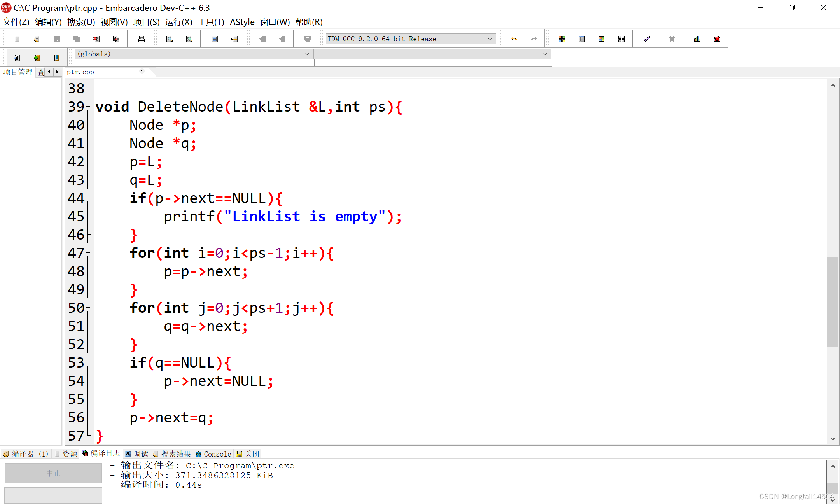Image resolution: width=840 pixels, height=504 pixels.
Task: Close the ptr.cpp editor tab
Action: pos(142,72)
